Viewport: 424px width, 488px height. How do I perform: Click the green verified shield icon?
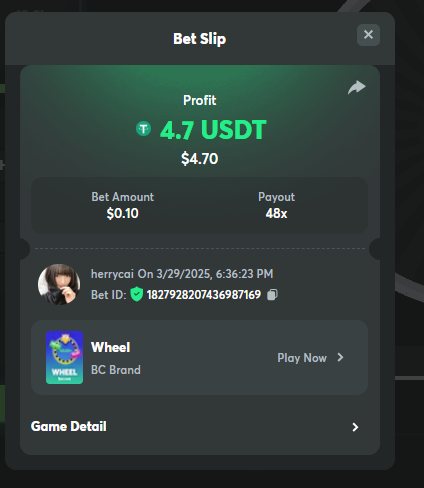click(x=136, y=294)
